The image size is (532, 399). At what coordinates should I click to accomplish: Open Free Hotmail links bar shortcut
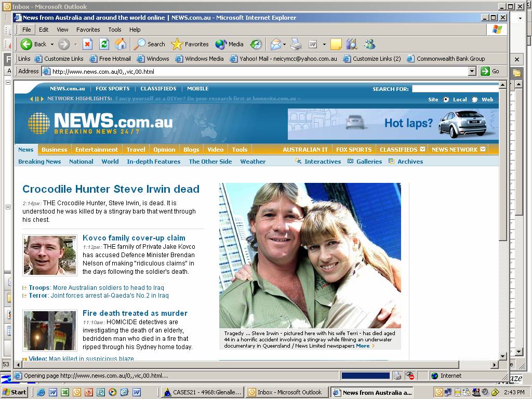[110, 59]
